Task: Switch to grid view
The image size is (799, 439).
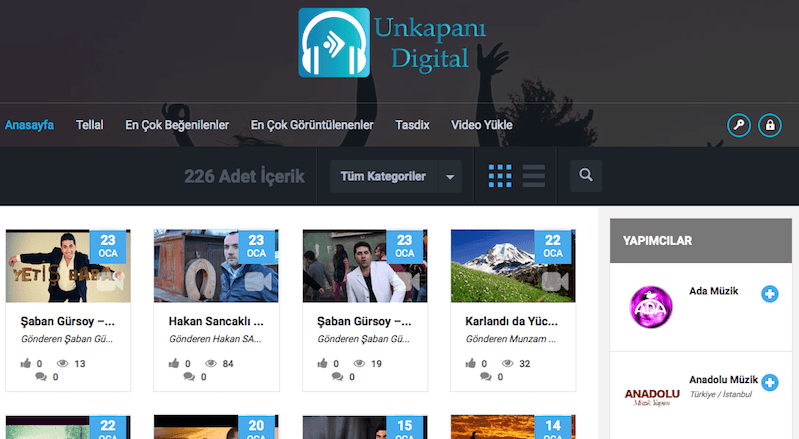Action: (500, 176)
